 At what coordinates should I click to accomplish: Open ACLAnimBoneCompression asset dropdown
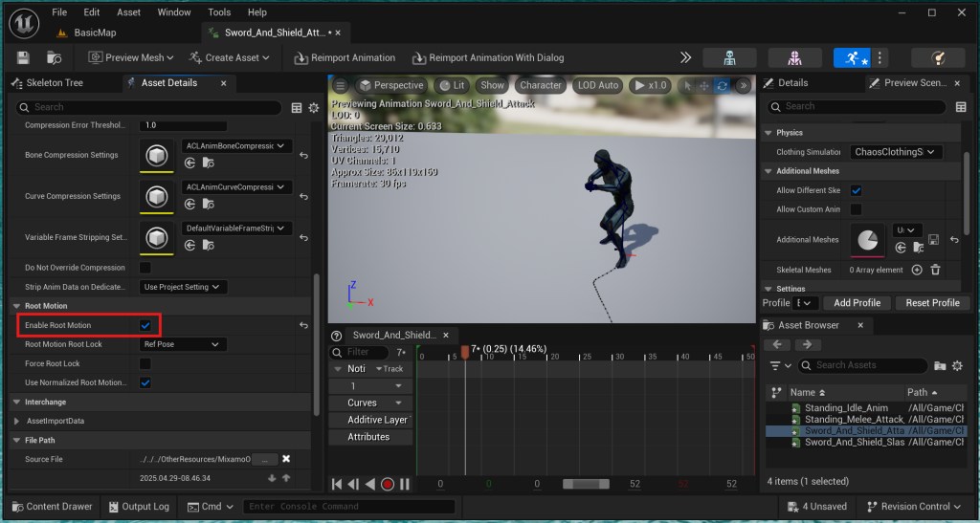click(x=236, y=146)
